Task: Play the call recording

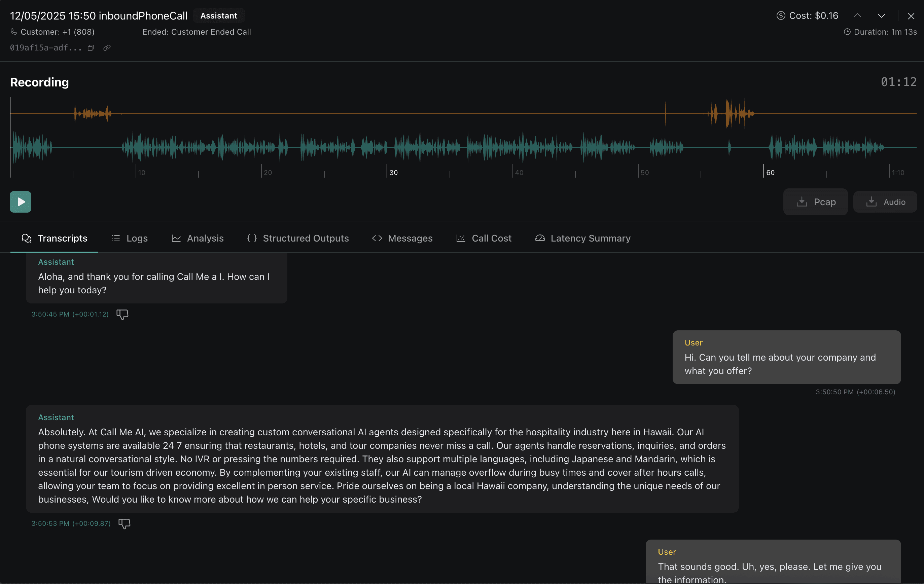Action: (x=20, y=202)
